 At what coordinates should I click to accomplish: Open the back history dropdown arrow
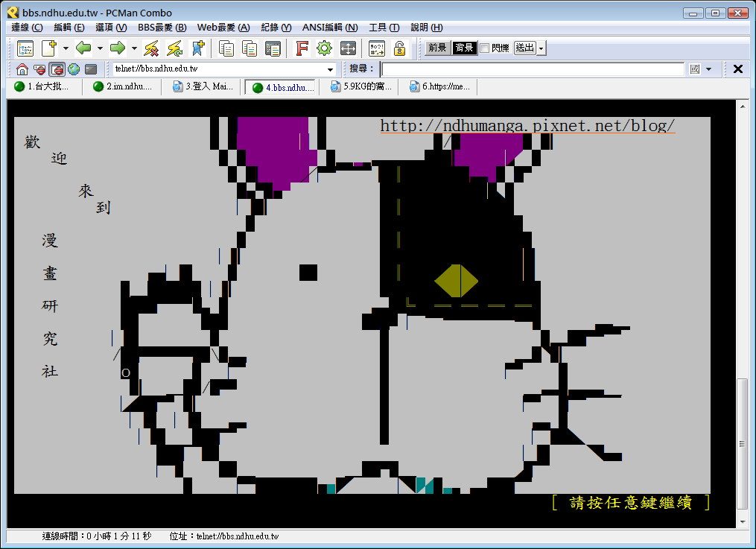(x=101, y=48)
